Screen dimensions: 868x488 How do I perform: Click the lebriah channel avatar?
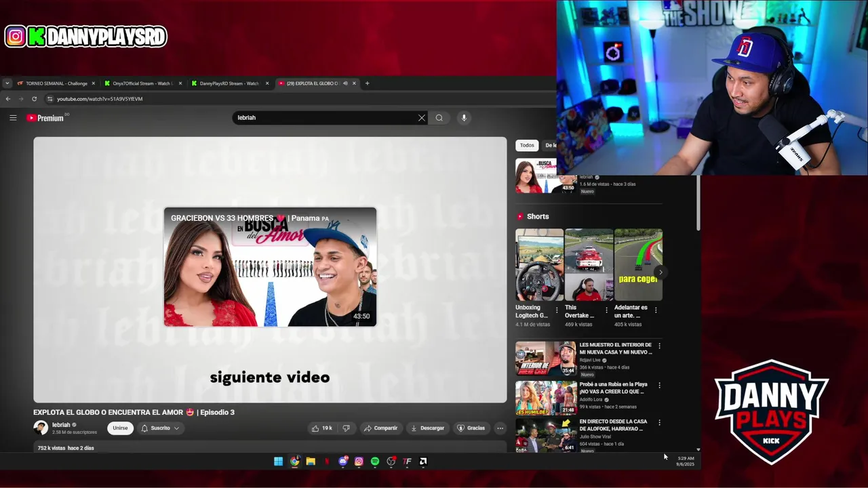click(x=41, y=428)
